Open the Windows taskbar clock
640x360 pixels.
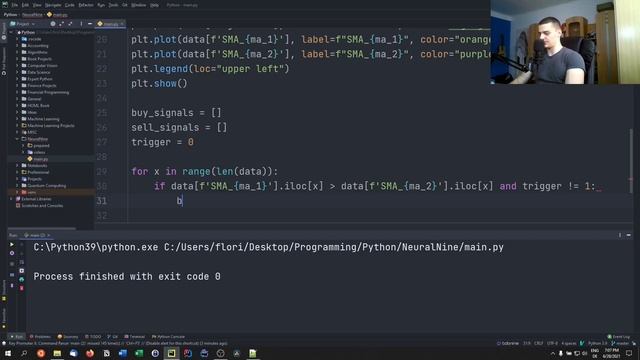coord(611,353)
